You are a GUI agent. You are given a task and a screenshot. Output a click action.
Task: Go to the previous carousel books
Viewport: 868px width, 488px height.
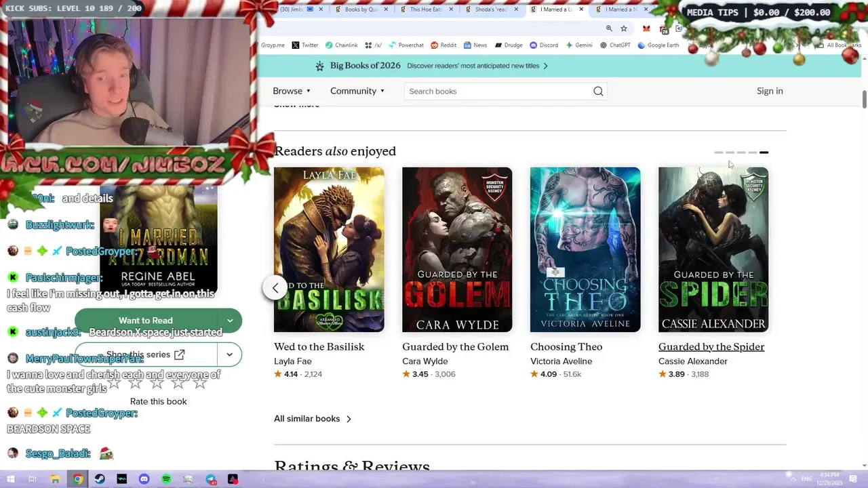pyautogui.click(x=275, y=287)
